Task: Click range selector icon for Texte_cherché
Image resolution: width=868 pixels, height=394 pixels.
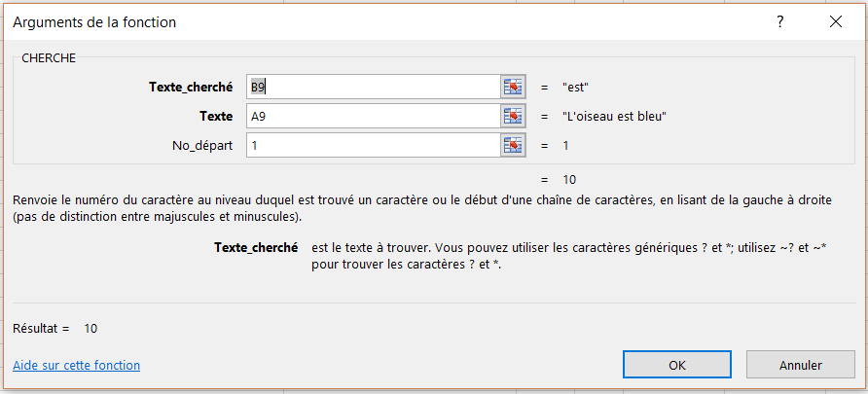Action: [513, 87]
